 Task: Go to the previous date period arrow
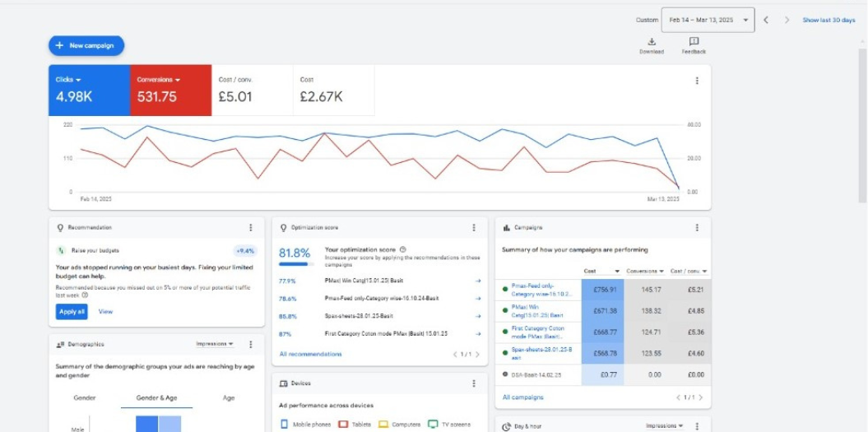coord(766,20)
